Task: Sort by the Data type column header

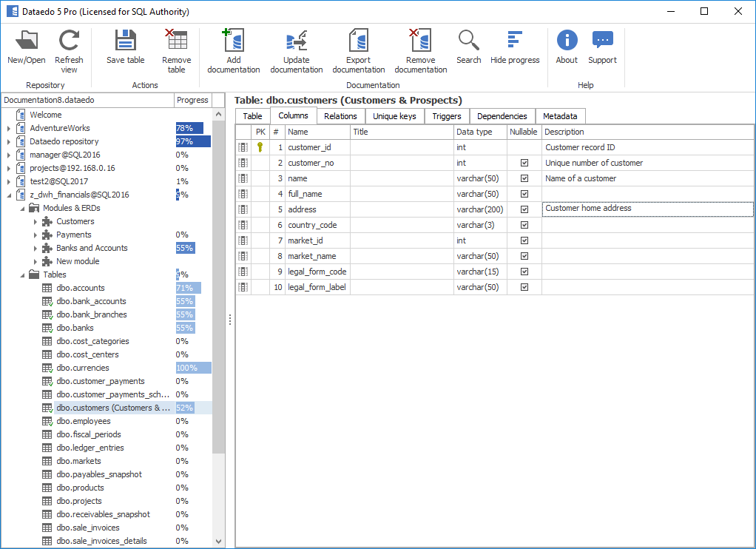Action: (480, 132)
